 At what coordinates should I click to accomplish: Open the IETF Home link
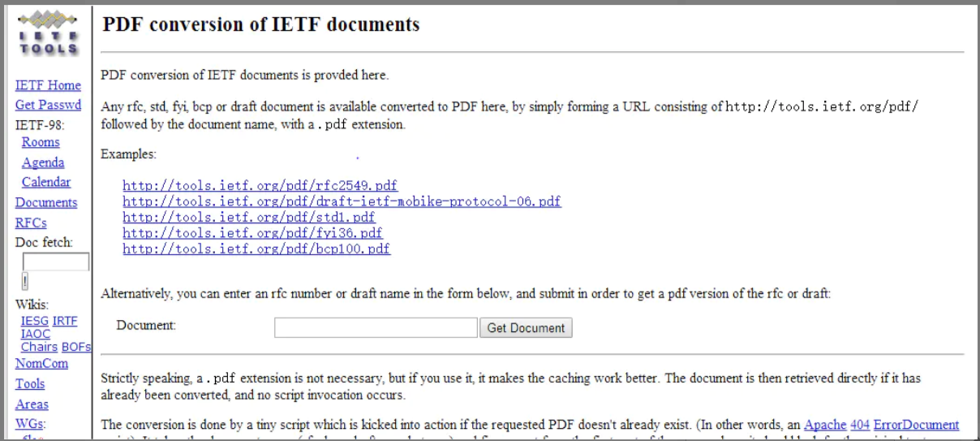[x=48, y=85]
